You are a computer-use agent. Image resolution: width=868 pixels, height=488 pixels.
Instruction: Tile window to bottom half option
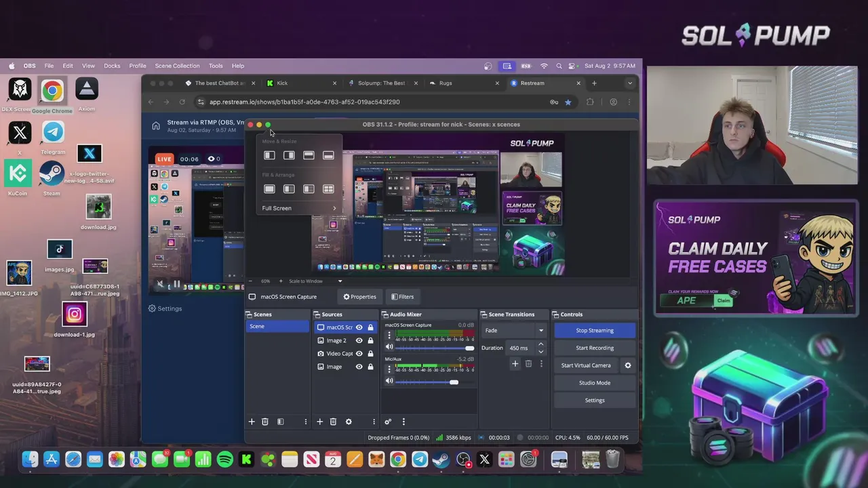(x=328, y=155)
